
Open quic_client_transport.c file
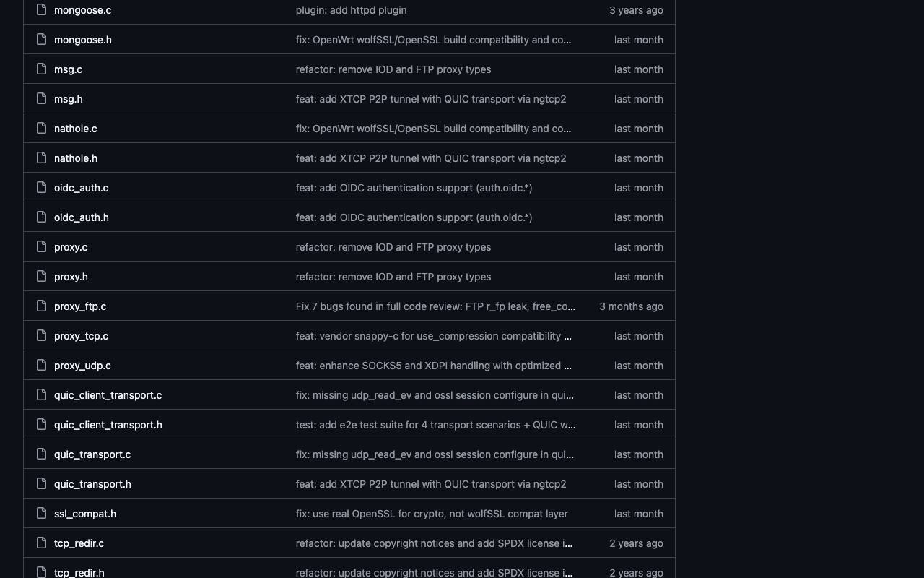coord(108,395)
